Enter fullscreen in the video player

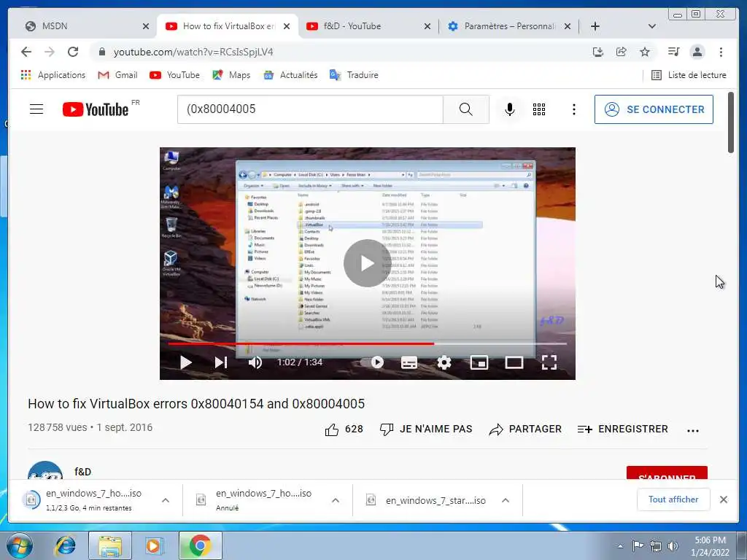coord(549,362)
